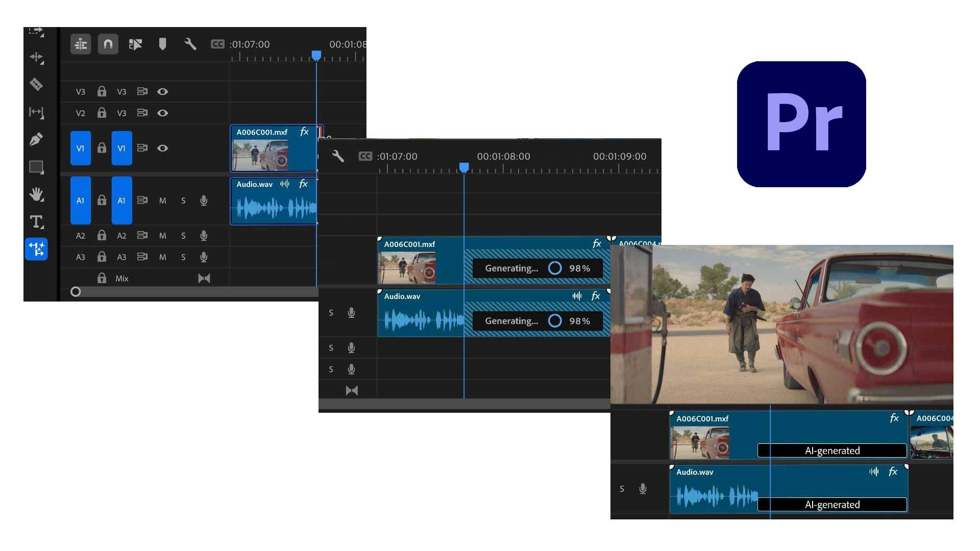The height and width of the screenshot is (551, 980).
Task: Toggle Snap in the timeline
Action: click(x=108, y=44)
